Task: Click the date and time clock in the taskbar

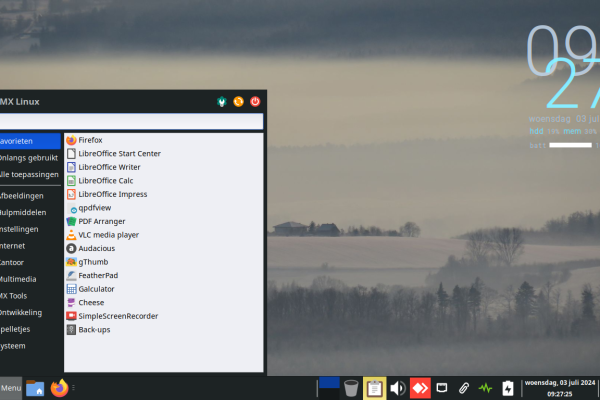Action: tap(560, 387)
